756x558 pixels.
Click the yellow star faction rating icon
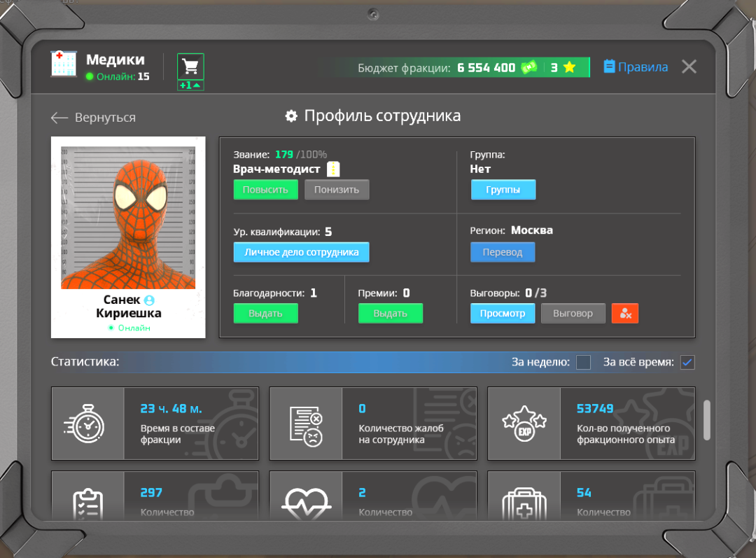(x=569, y=67)
